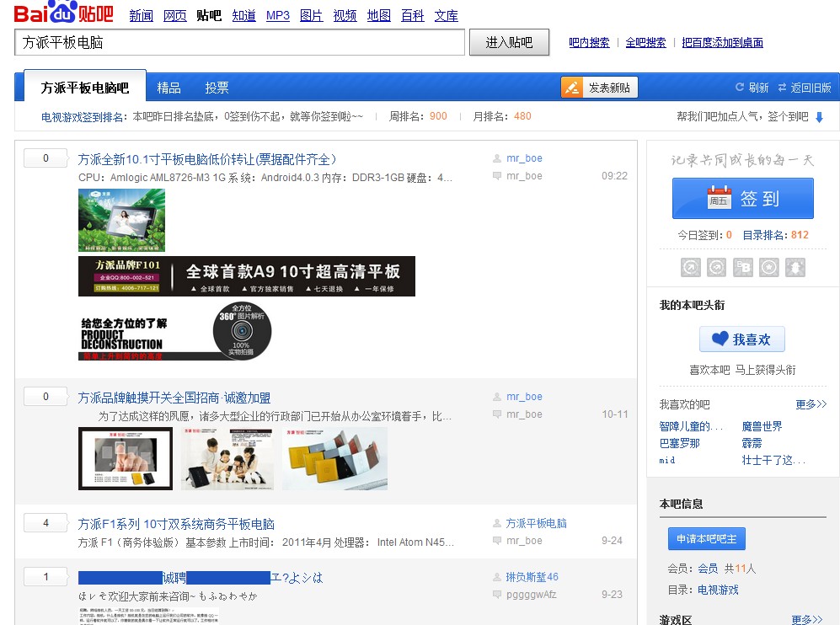840x625 pixels.
Task: Click the 会员 link in 本吧信息
Action: pos(708,569)
